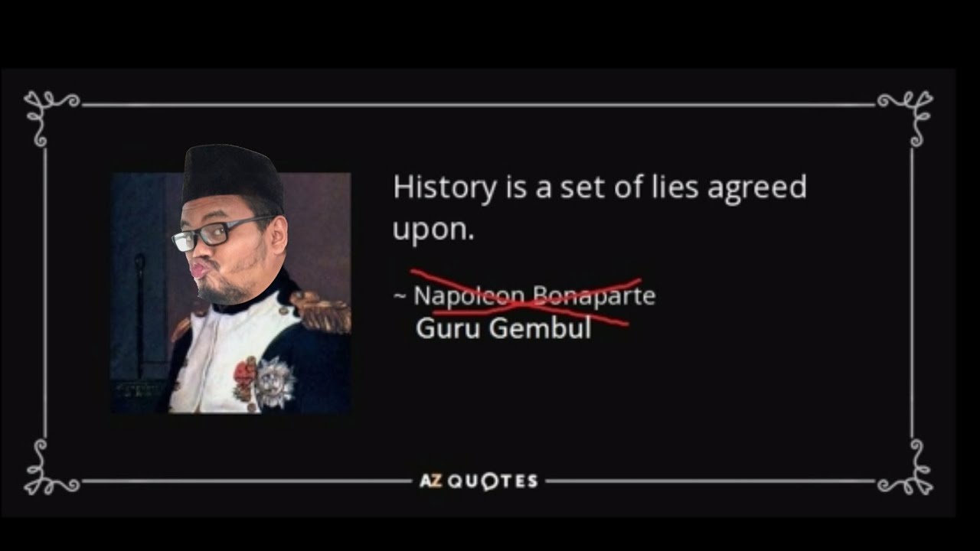Click the quote line 'History is a set of lies agreed'

(599, 188)
